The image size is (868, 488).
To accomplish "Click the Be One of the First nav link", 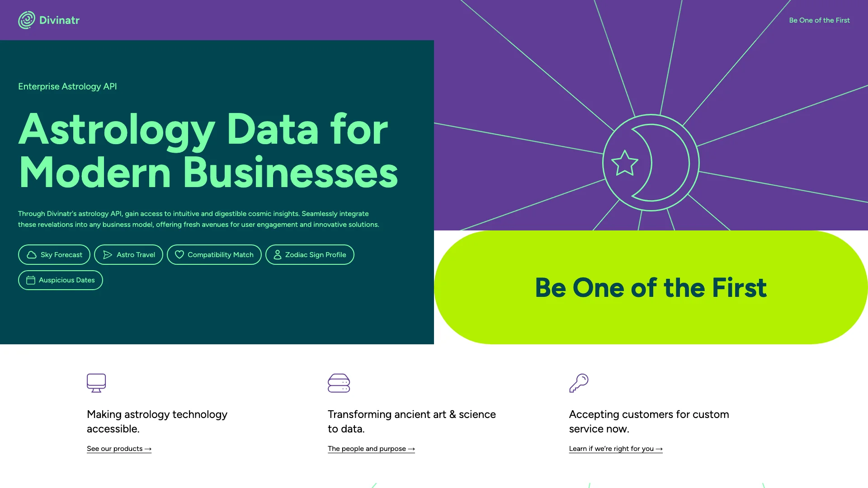I will (x=819, y=20).
